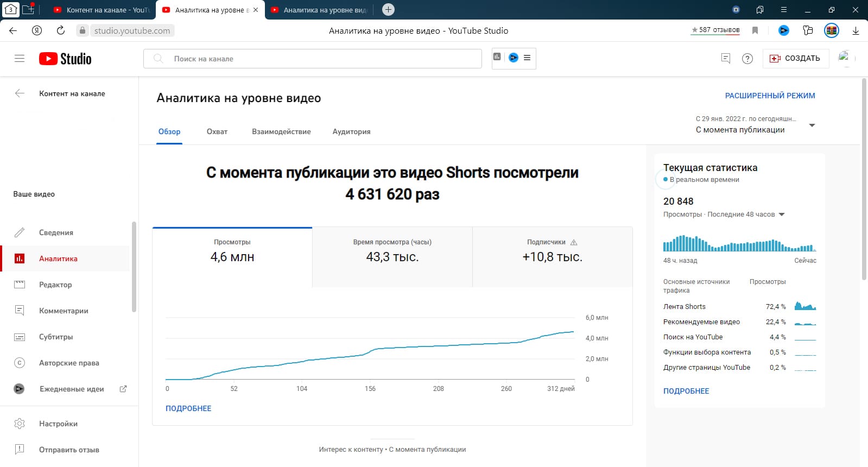This screenshot has width=868, height=467.
Task: Click the channel search input field
Action: tap(320, 59)
